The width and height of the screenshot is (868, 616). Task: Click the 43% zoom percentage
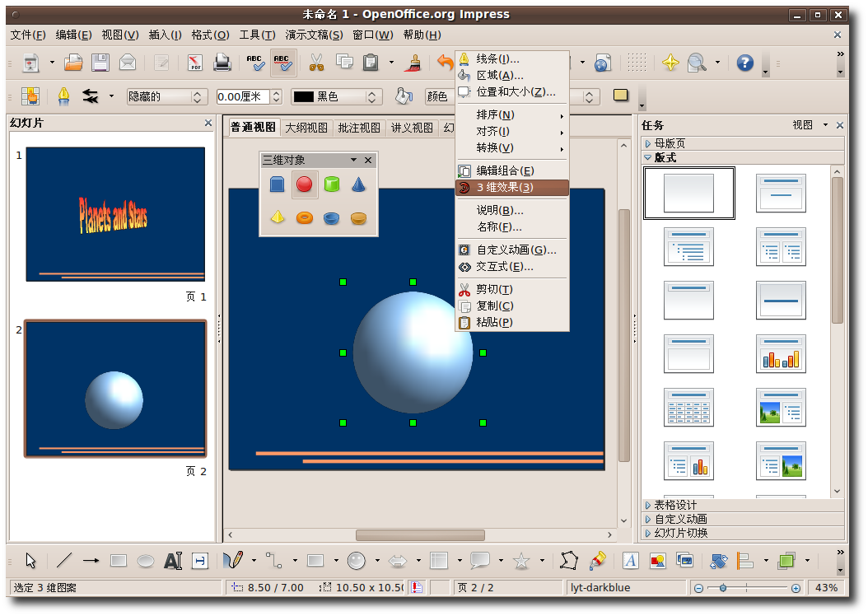(x=826, y=588)
